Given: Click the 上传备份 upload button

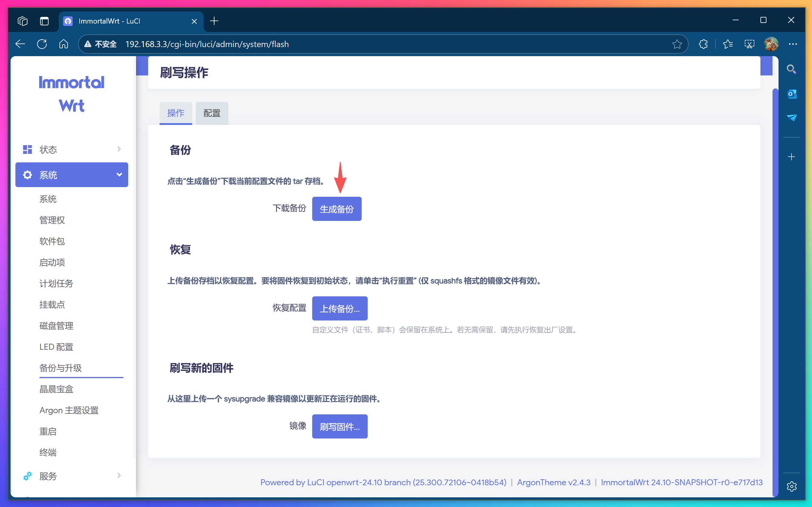Looking at the screenshot, I should click(339, 308).
